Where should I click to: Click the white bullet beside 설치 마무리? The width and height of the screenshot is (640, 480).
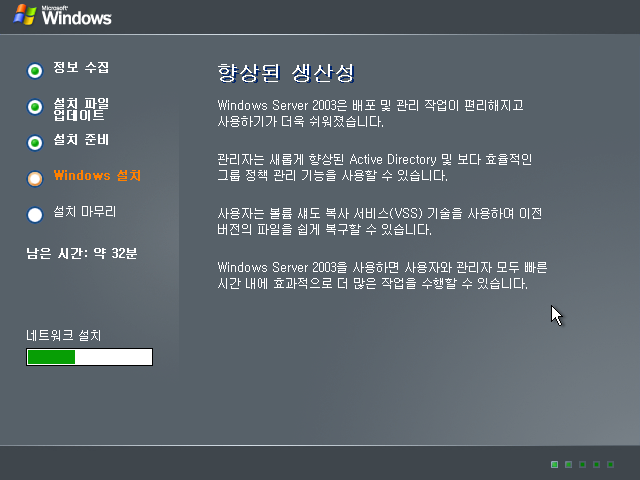(35, 215)
